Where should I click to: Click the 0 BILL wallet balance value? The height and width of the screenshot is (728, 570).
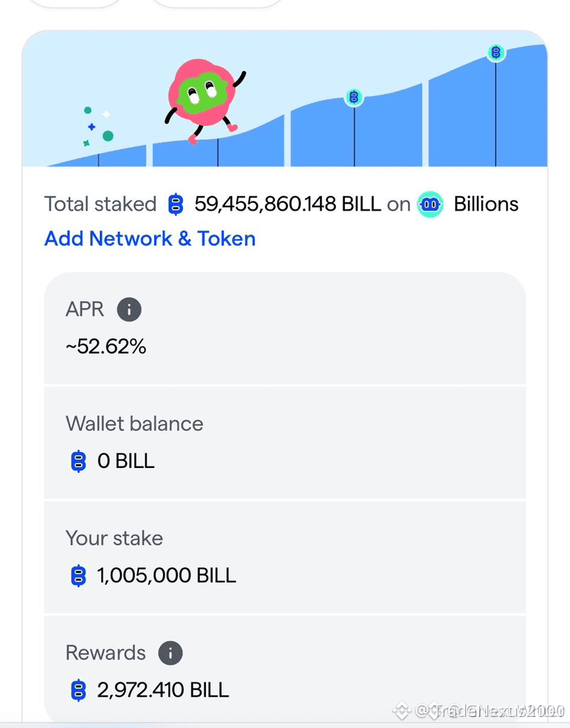point(126,461)
